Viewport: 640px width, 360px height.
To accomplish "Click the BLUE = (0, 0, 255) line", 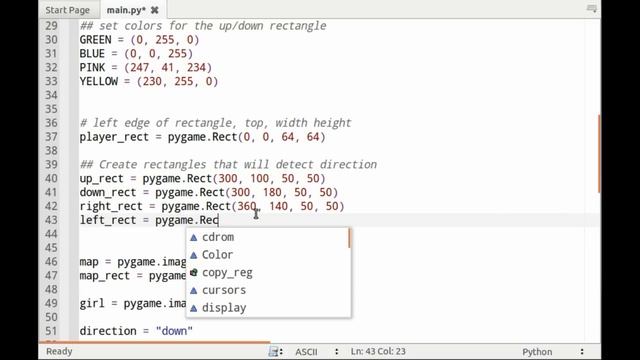I will (136, 53).
